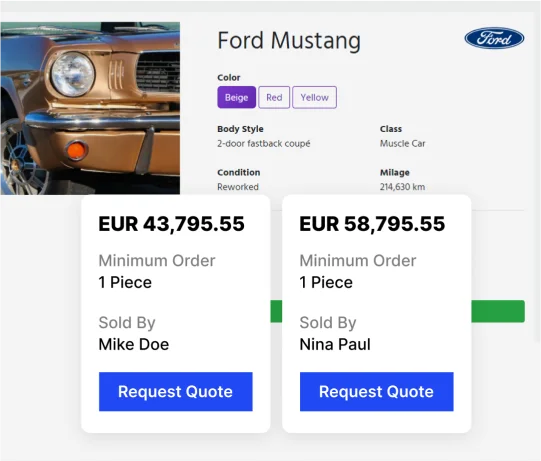Select the EUR 43,795.55 price
Screen dimensions: 541x461
tap(171, 224)
